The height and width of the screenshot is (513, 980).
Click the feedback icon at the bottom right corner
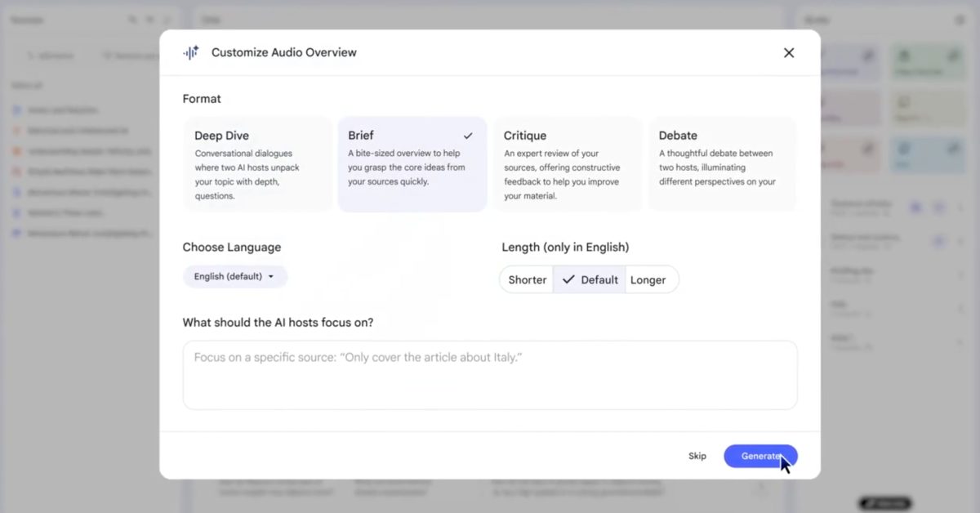(x=884, y=503)
